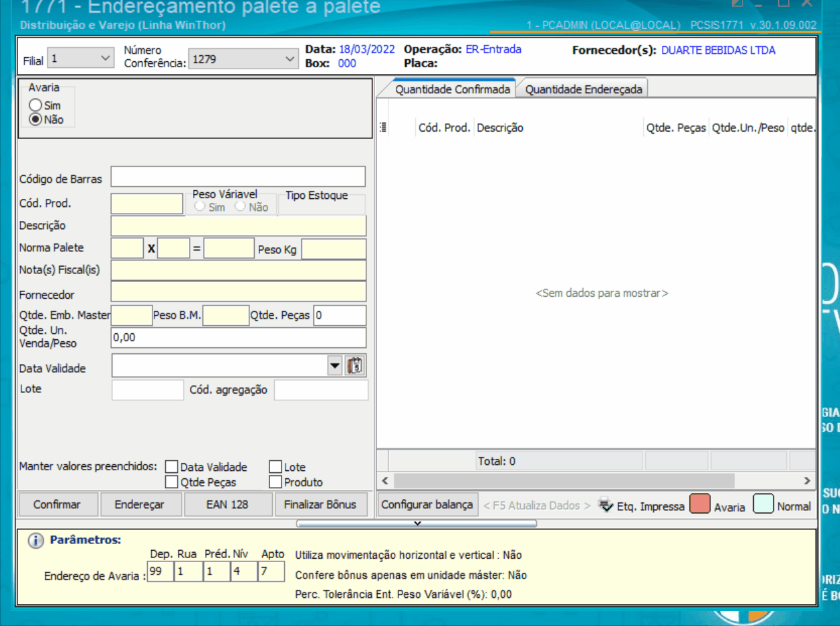
Task: Enable the Lote keep-values checkbox
Action: tap(276, 467)
